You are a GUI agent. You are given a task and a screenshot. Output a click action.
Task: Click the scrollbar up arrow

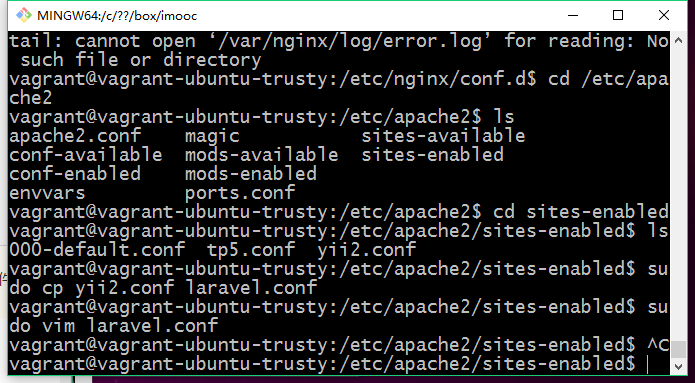[x=678, y=40]
